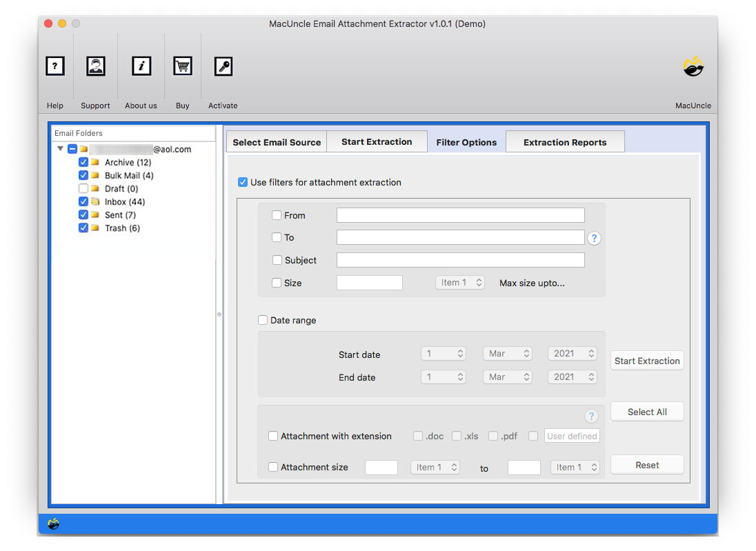The image size is (756, 551).
Task: Click the Inbox (44) folder label
Action: 125,201
